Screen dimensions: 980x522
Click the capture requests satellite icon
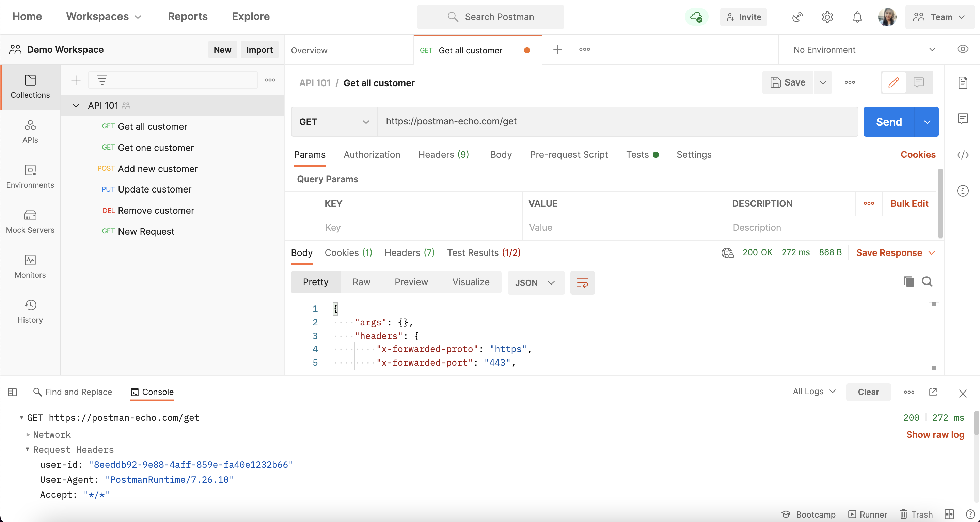coord(797,17)
